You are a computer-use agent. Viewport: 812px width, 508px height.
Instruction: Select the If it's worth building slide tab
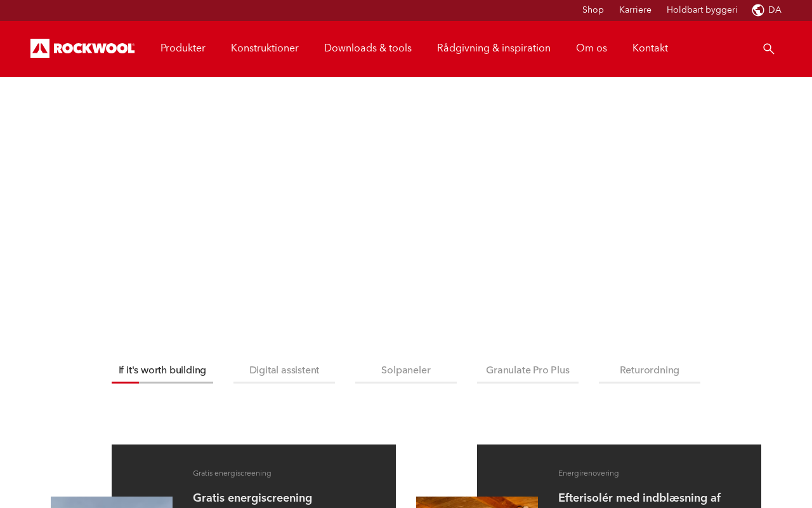(x=162, y=371)
